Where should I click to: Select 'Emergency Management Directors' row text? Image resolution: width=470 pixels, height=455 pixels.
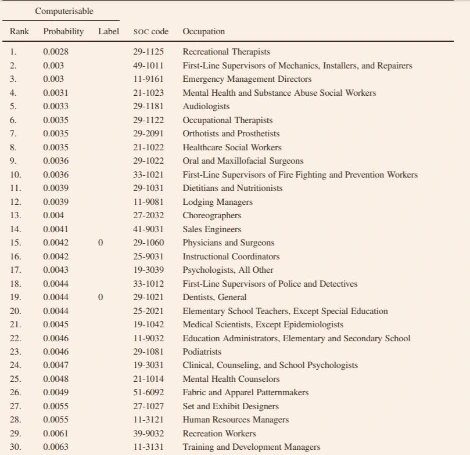pyautogui.click(x=247, y=79)
